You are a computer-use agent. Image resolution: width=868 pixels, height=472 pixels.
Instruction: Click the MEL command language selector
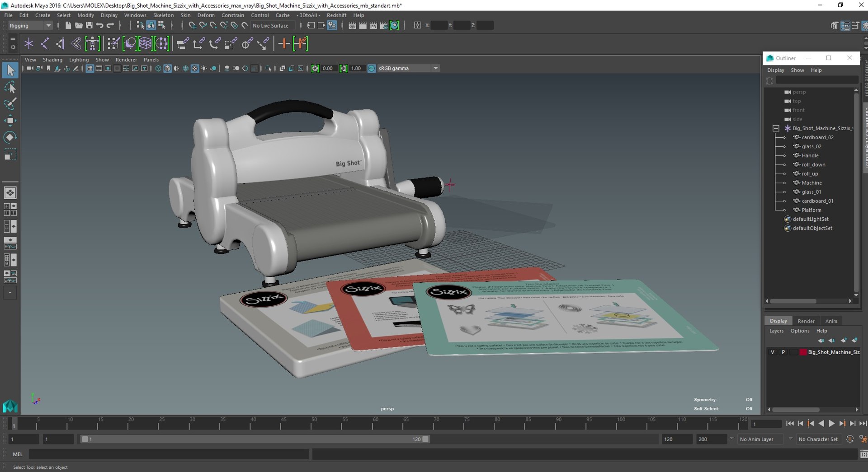(x=18, y=454)
